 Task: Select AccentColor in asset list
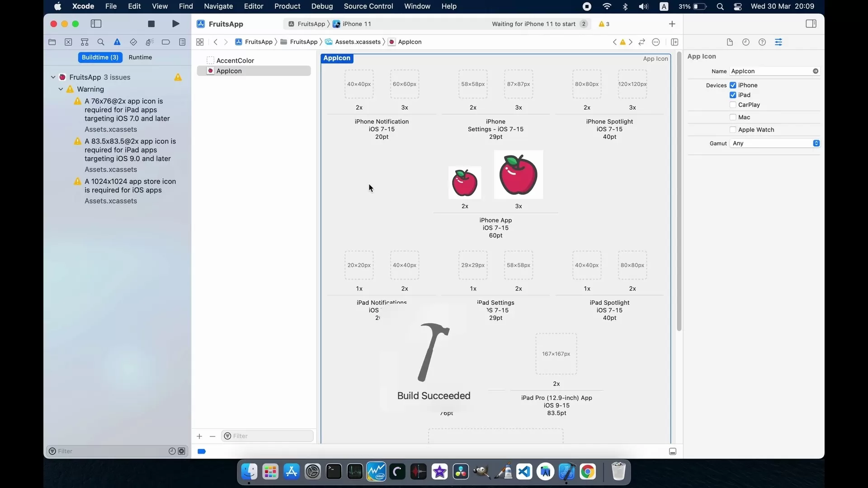235,61
